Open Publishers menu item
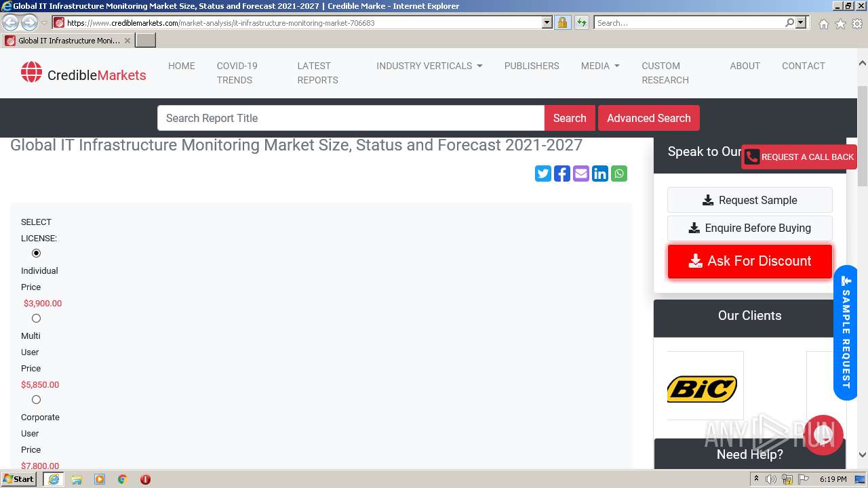 click(532, 66)
